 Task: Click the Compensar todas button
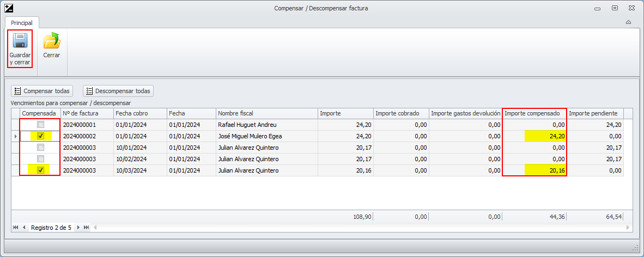point(42,91)
